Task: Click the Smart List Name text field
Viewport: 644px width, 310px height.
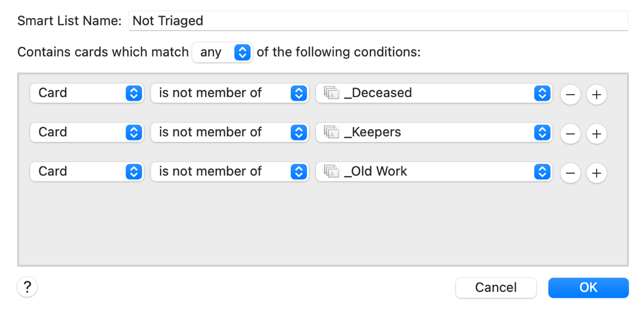Action: coord(378,21)
